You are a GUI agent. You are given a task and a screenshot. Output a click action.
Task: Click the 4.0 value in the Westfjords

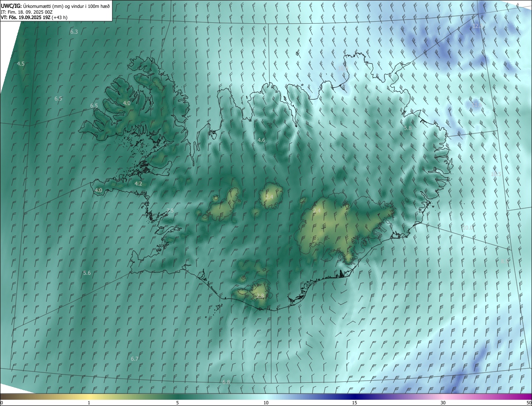(x=127, y=103)
